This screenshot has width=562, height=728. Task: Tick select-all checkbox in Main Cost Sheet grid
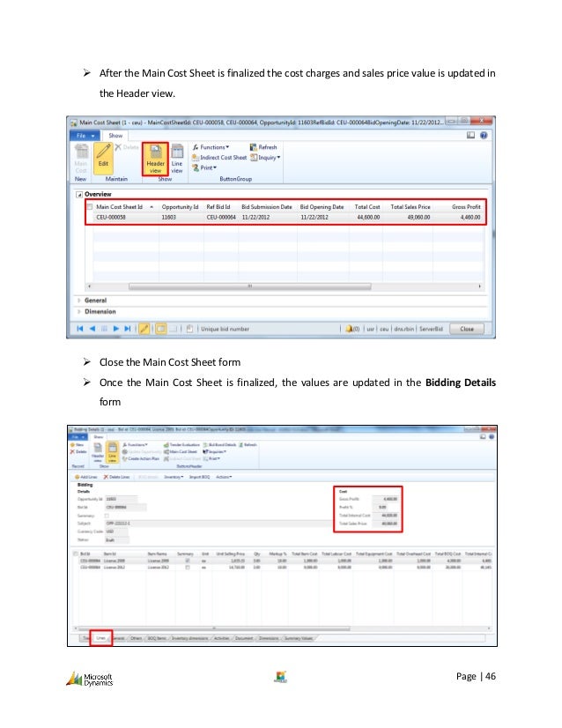click(x=90, y=206)
